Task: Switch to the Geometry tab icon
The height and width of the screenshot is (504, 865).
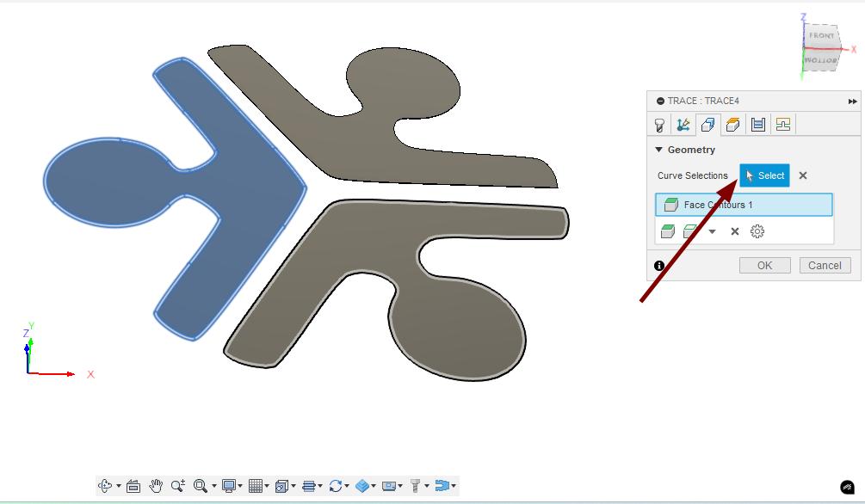Action: (707, 125)
